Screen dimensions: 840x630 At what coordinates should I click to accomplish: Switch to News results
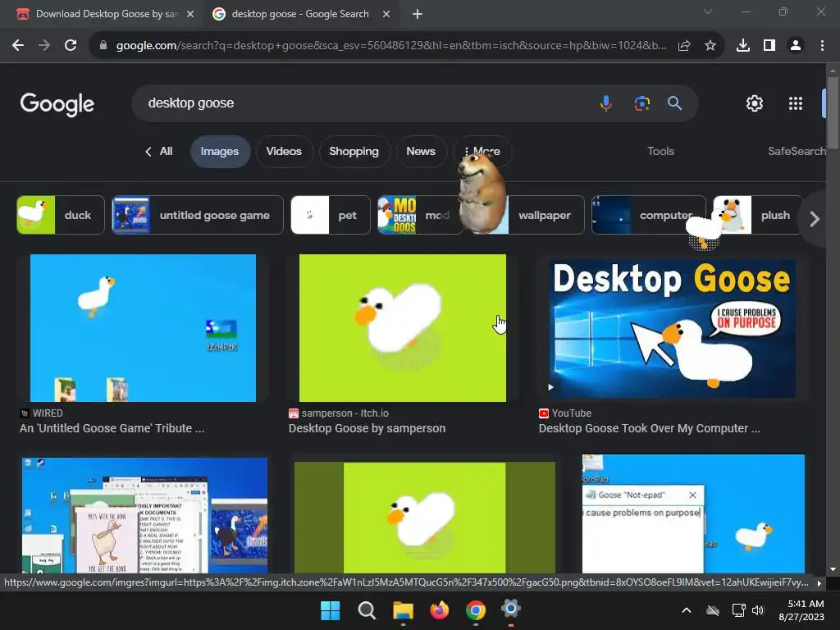pyautogui.click(x=421, y=152)
